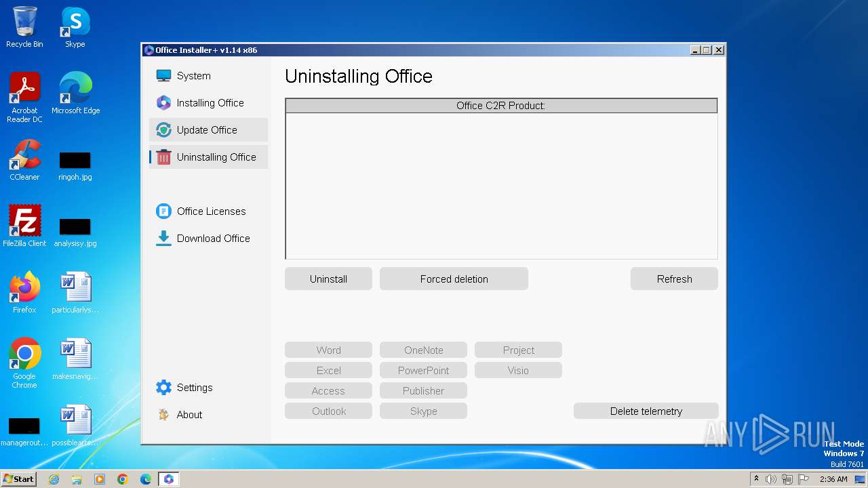Viewport: 868px width, 488px height.
Task: Click the blue gear icon beside Settings
Action: point(163,388)
